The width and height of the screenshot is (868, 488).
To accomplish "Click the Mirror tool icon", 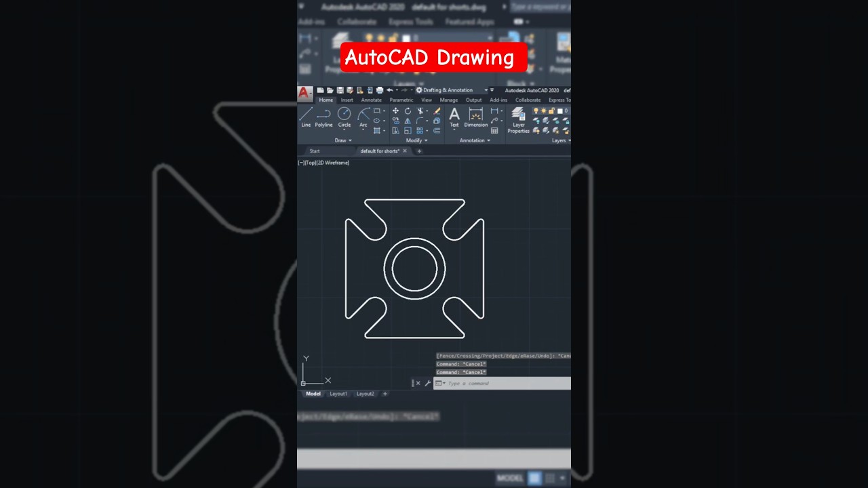I will [408, 121].
